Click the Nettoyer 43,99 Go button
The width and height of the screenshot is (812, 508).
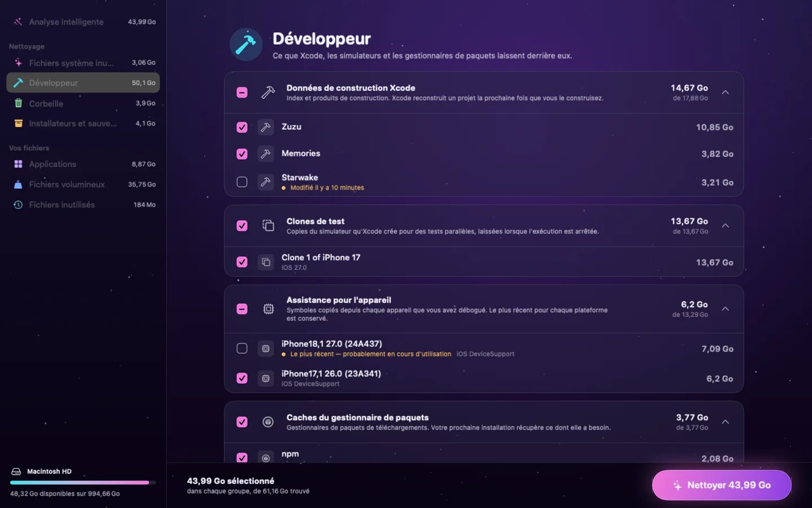pos(722,485)
